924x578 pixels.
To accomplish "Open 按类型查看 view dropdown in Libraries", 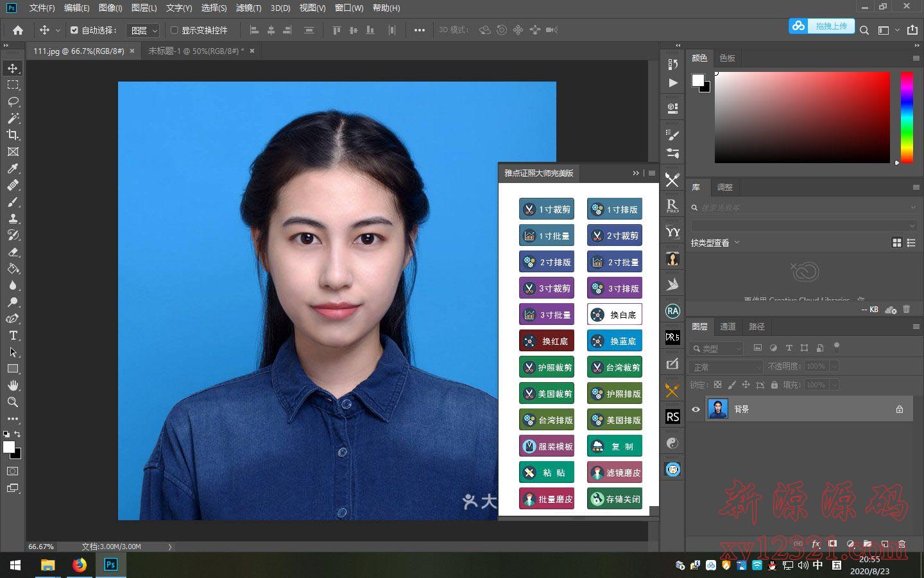I will click(x=715, y=243).
